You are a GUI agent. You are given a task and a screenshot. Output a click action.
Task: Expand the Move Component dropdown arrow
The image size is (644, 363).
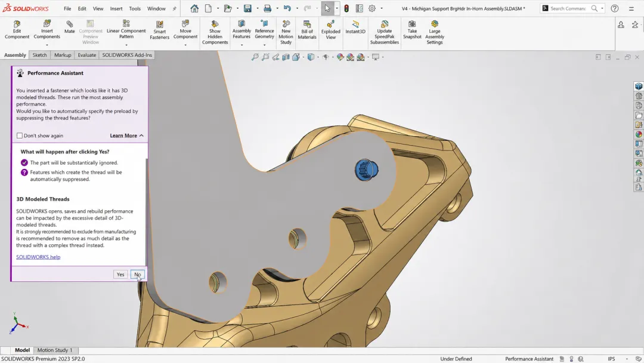tap(185, 45)
